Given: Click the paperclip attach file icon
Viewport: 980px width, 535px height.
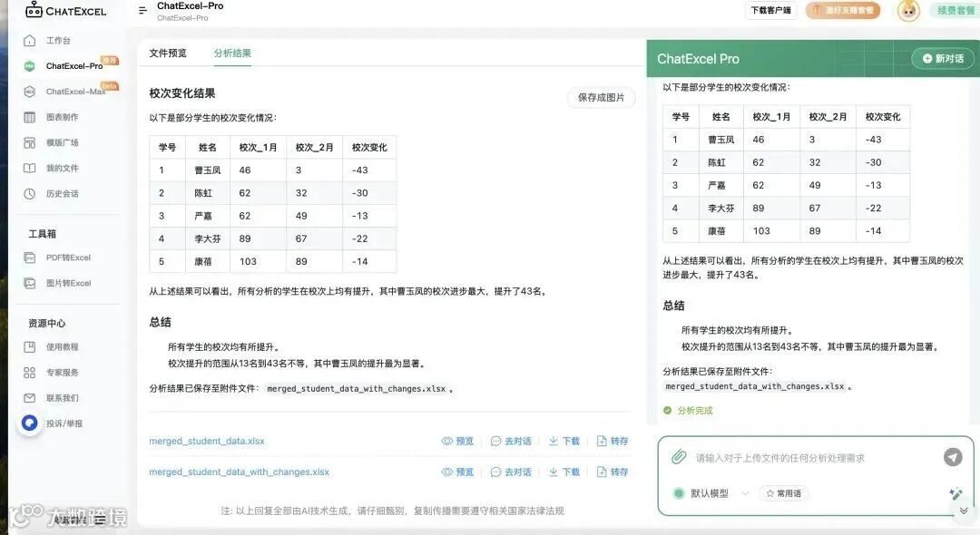Looking at the screenshot, I should coord(679,457).
